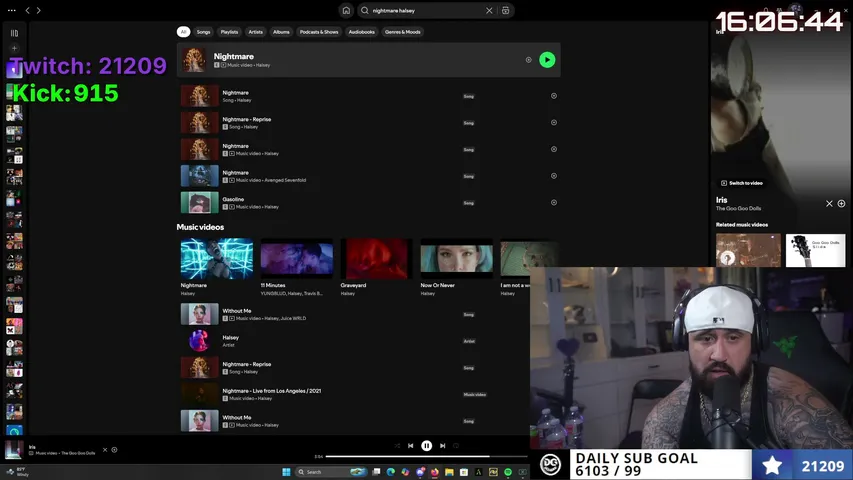This screenshot has width=853, height=480.
Task: Open the 11 Minutes music video
Action: pos(296,259)
